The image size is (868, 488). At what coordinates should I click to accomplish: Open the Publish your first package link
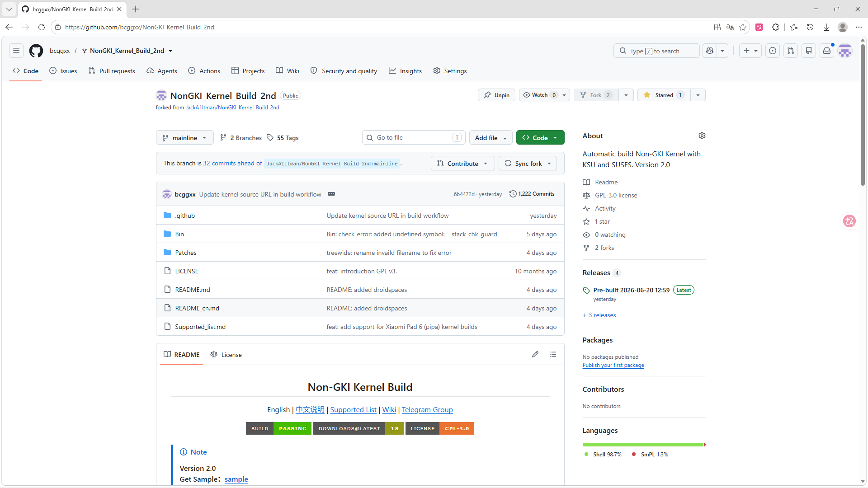[613, 365]
